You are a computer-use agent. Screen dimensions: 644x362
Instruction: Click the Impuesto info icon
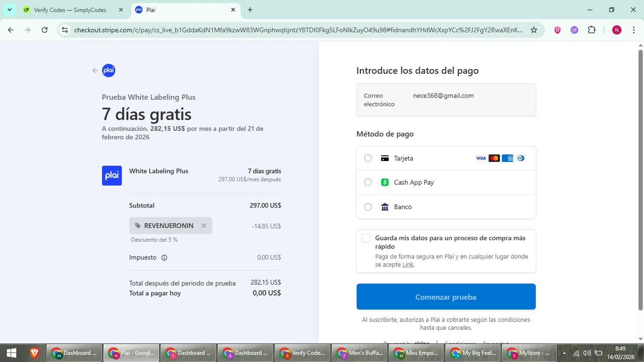pyautogui.click(x=164, y=258)
